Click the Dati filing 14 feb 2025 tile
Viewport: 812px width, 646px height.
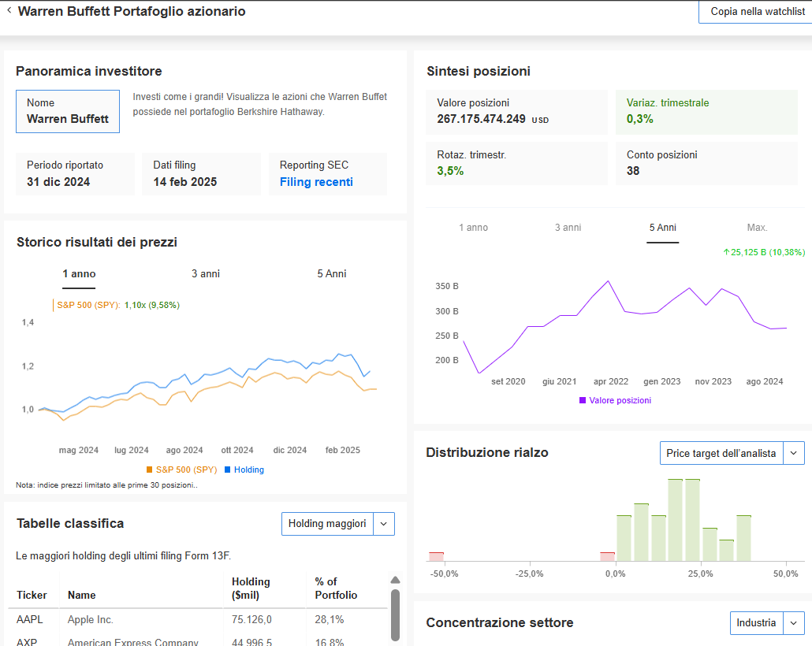point(201,174)
